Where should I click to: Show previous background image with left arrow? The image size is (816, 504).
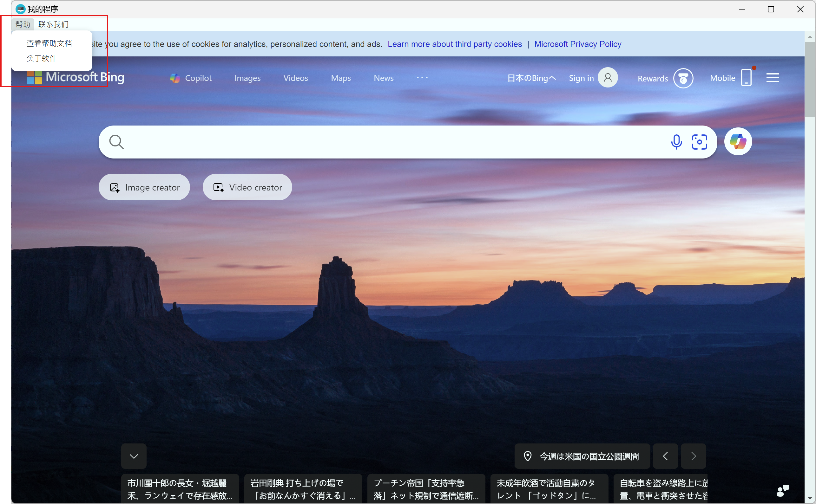pos(665,456)
